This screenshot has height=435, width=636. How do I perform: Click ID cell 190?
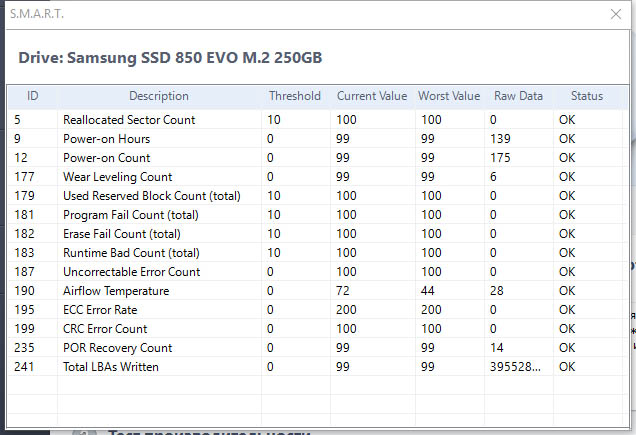24,291
